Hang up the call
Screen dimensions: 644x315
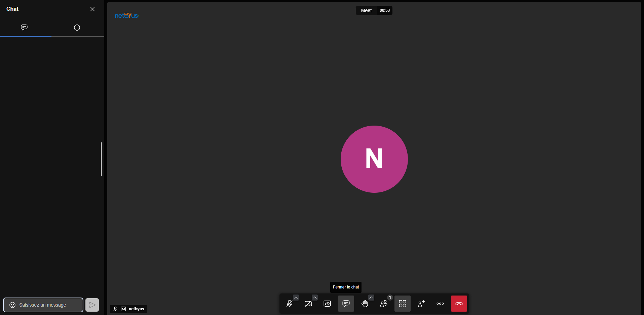[459, 304]
